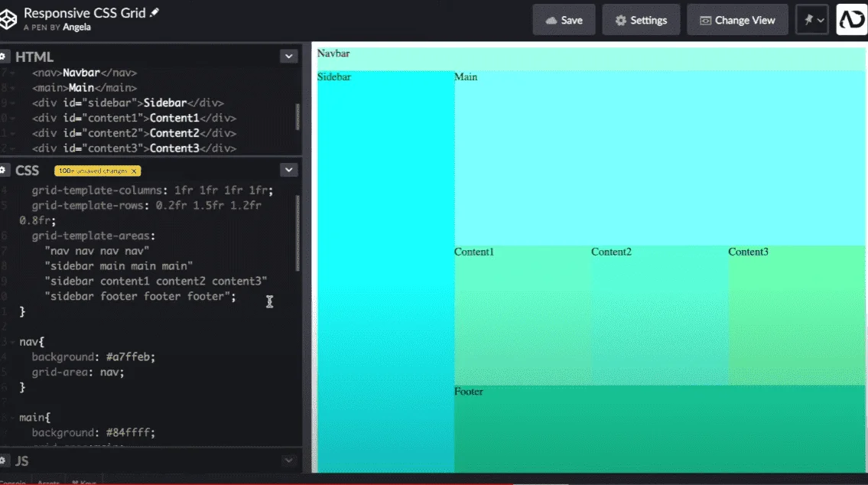Open the Console tab at bottom
Viewport: 868px width, 485px height.
click(x=13, y=482)
